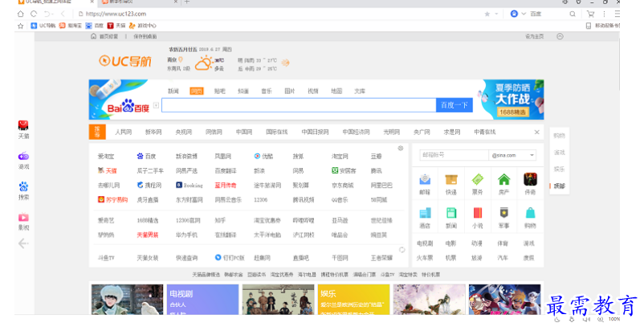Open UC导航 bookmark in bookmarks bar
644x331 pixels.
pyautogui.click(x=43, y=26)
